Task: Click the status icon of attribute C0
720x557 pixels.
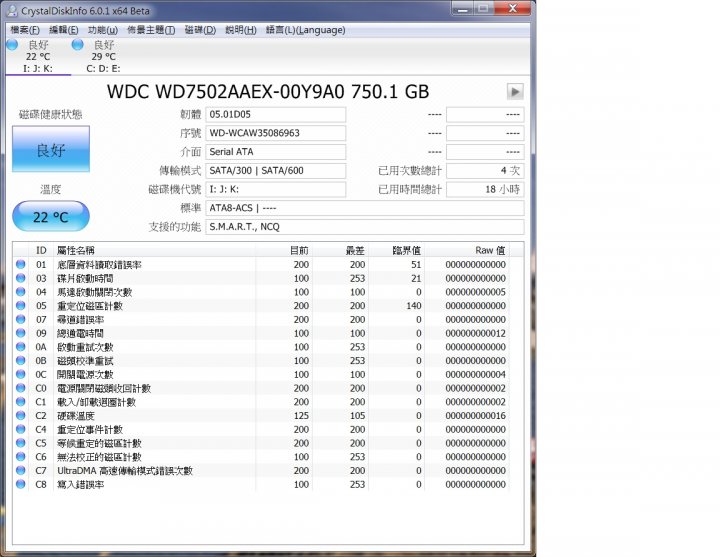Action: pos(21,388)
